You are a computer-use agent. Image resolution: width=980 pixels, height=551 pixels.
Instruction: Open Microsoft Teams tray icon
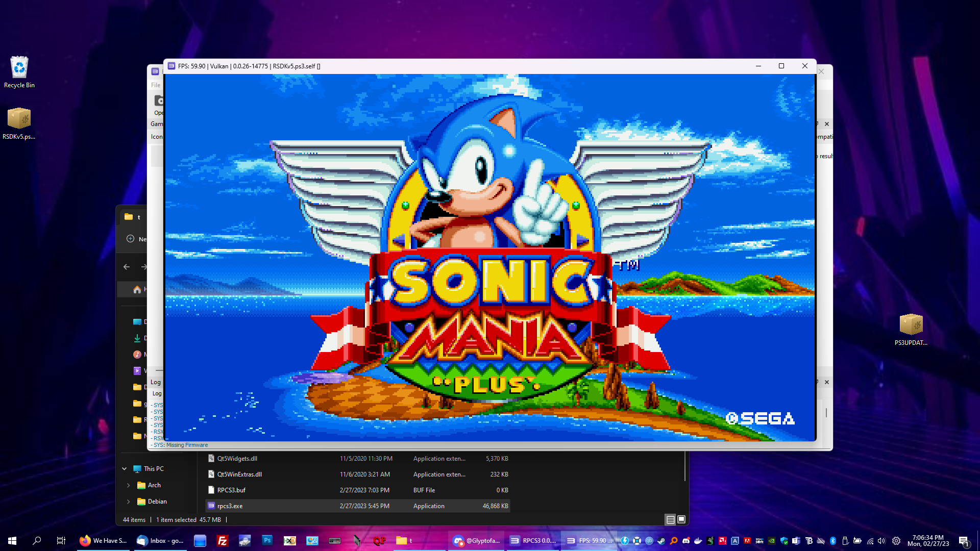pos(796,541)
